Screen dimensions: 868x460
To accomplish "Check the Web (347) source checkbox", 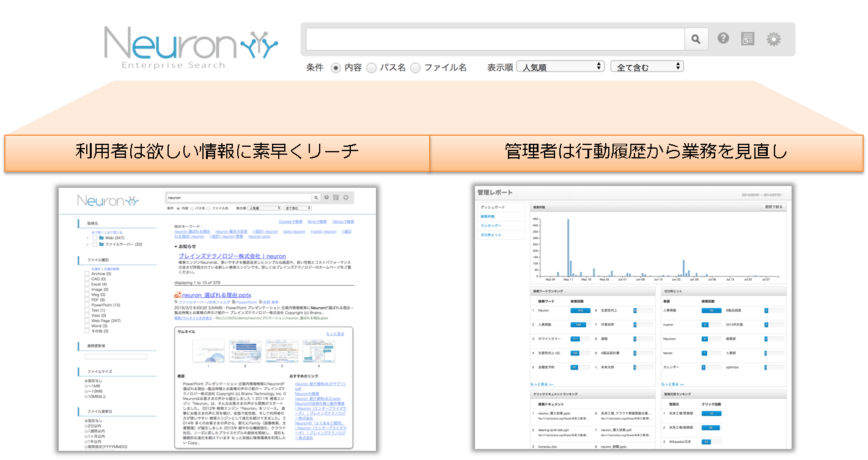I will tap(94, 238).
